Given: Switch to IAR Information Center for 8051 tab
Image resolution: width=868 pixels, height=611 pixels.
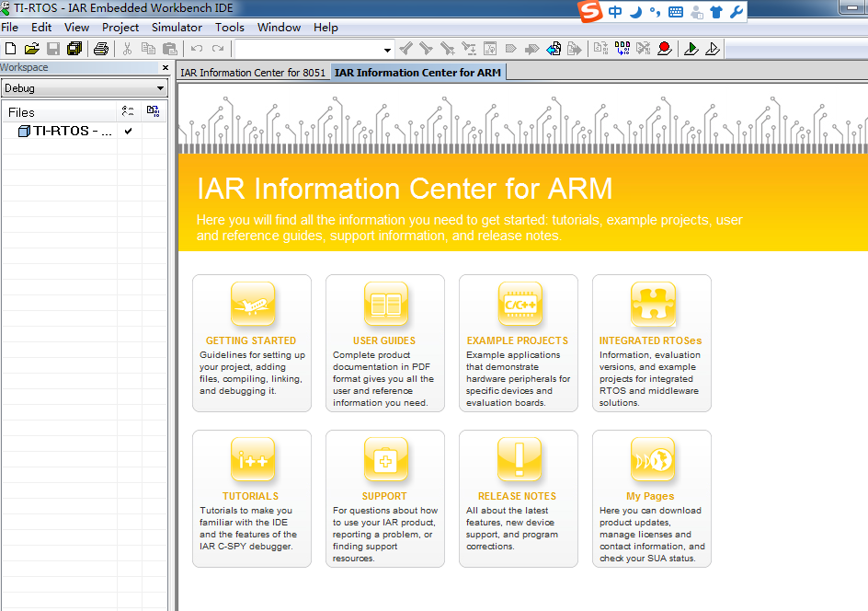Looking at the screenshot, I should tap(253, 73).
